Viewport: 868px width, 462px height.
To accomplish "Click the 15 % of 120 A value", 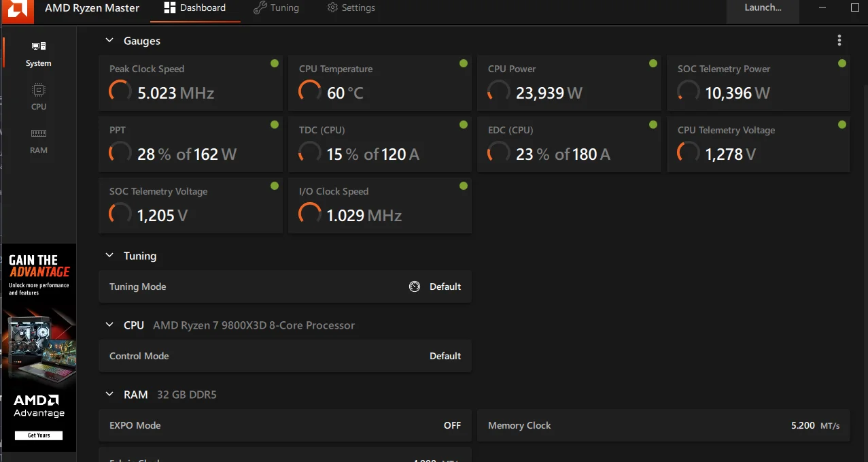I will pyautogui.click(x=373, y=154).
